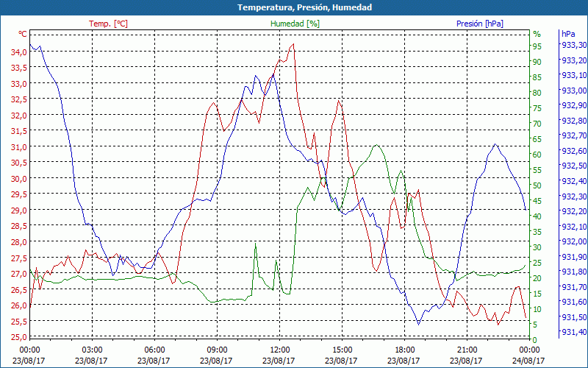Click the 10 humidity axis value
588x368 pixels.
537,309
